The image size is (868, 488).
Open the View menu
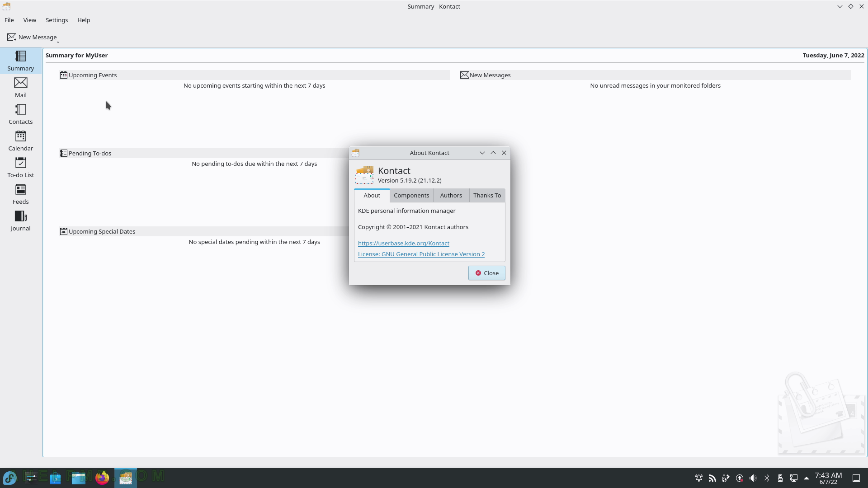click(29, 20)
